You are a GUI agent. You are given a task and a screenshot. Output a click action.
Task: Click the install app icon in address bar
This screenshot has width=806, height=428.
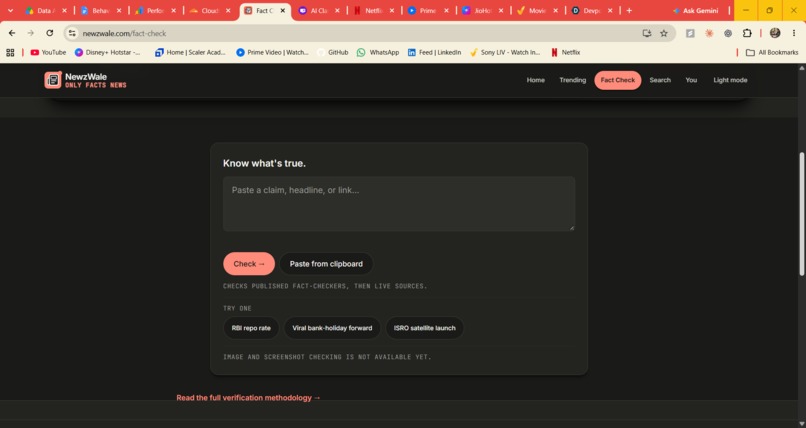coord(647,33)
